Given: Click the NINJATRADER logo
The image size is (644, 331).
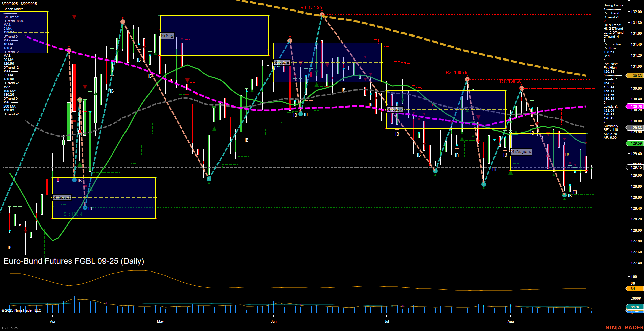Looking at the screenshot, I should [x=625, y=327].
